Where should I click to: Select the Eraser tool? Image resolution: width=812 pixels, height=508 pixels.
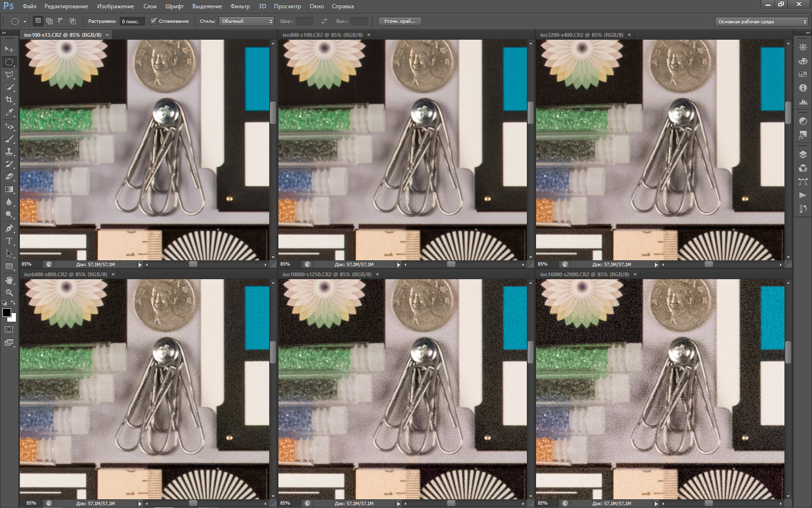click(x=9, y=177)
